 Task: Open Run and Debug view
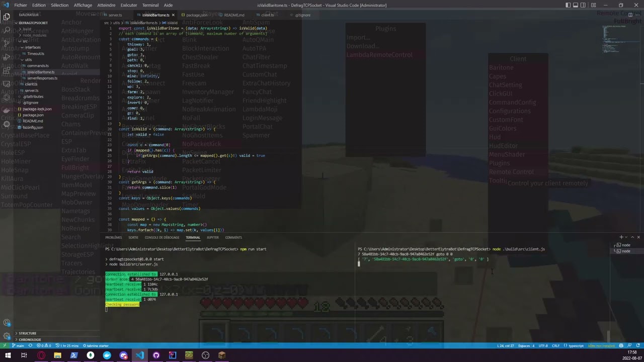(x=7, y=57)
